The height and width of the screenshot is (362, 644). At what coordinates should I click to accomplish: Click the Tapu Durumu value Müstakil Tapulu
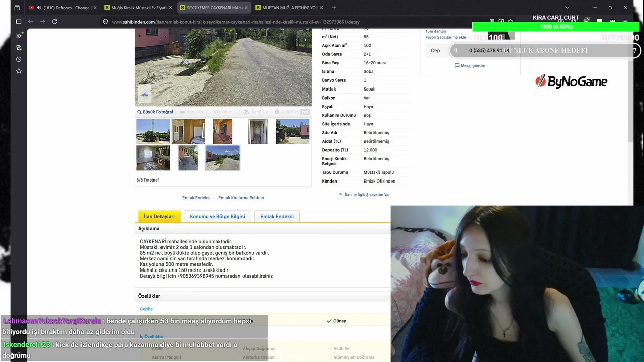(x=379, y=172)
